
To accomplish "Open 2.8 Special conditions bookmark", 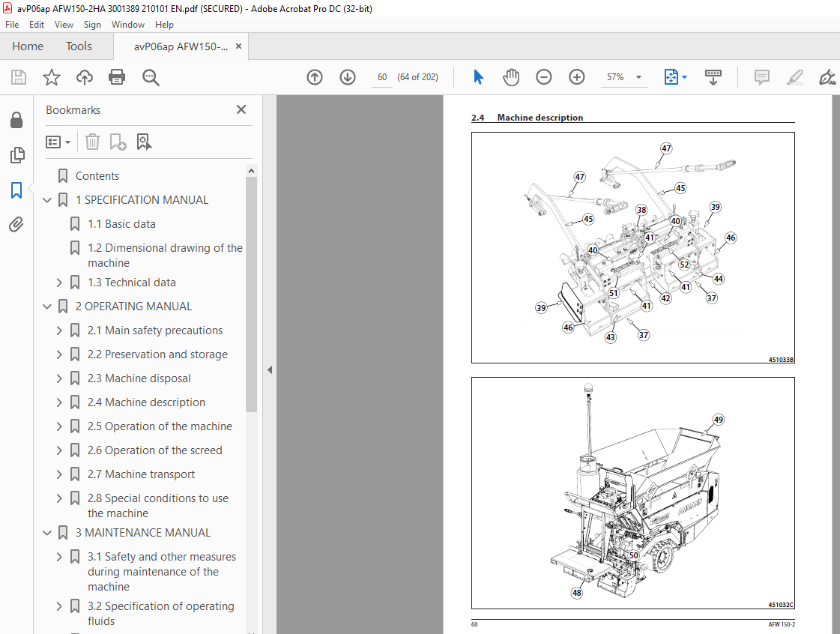I will click(157, 505).
